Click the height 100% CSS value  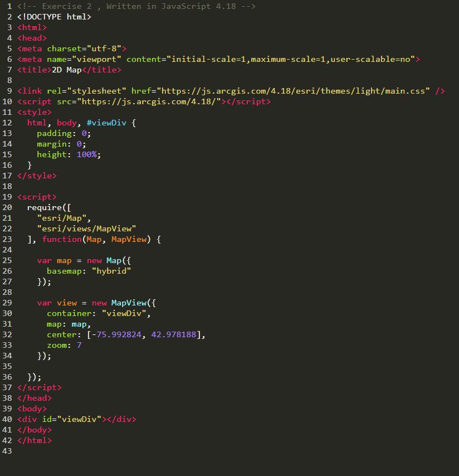coord(86,154)
